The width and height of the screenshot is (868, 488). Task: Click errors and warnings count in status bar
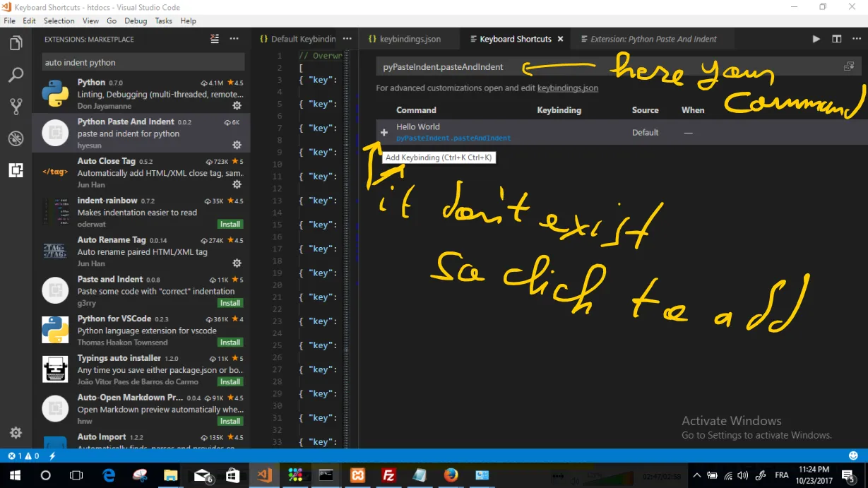(24, 456)
